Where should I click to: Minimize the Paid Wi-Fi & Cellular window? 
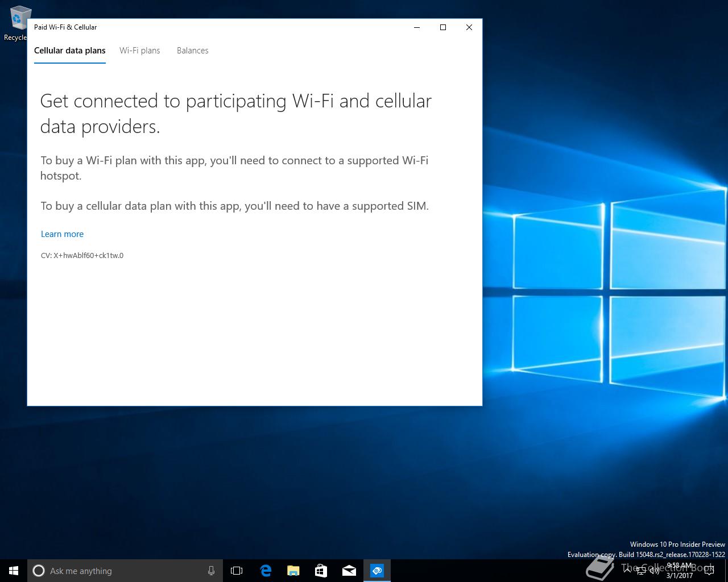tap(417, 27)
